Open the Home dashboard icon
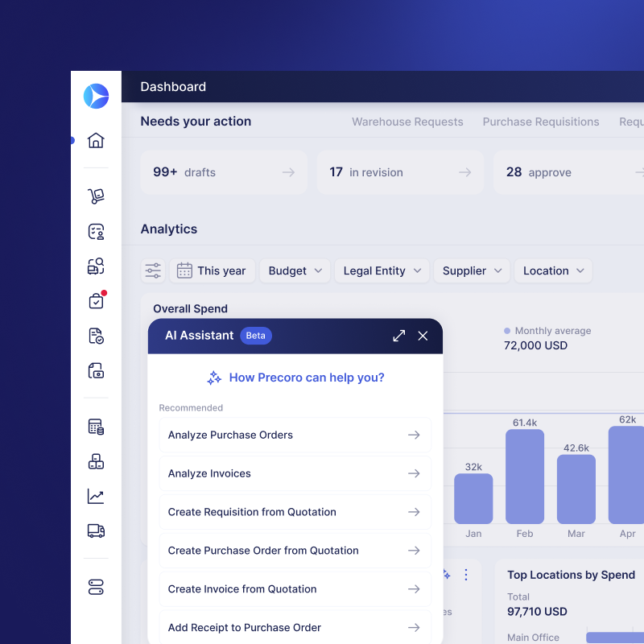 [x=96, y=140]
